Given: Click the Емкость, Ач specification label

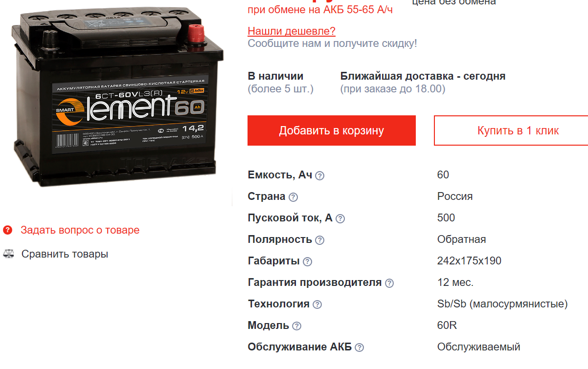Looking at the screenshot, I should (x=280, y=175).
